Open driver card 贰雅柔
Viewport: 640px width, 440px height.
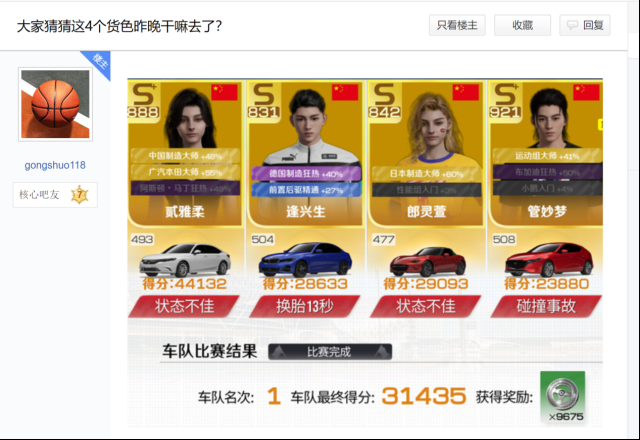[x=185, y=153]
